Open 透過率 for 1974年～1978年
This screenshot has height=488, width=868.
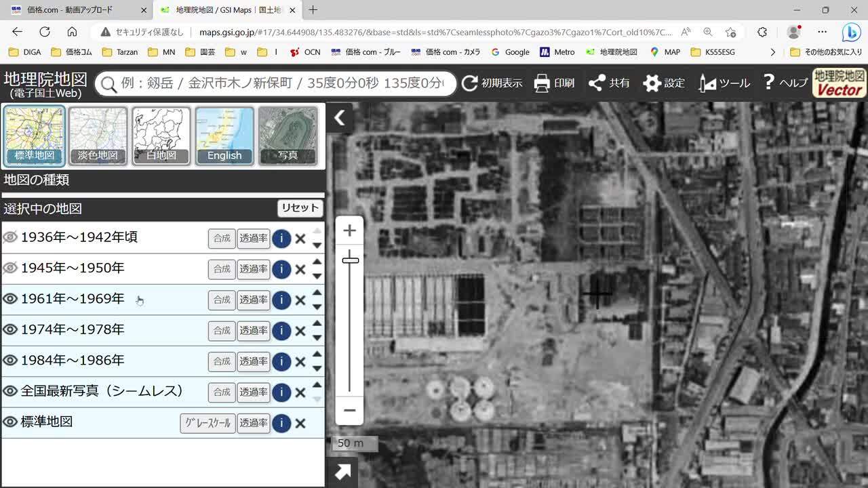coord(253,331)
